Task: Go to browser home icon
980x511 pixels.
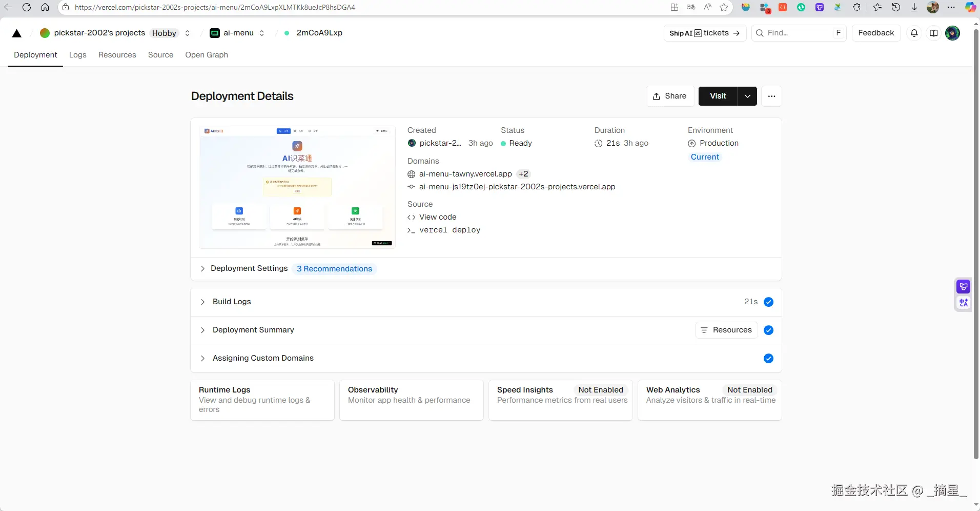Action: pos(45,7)
